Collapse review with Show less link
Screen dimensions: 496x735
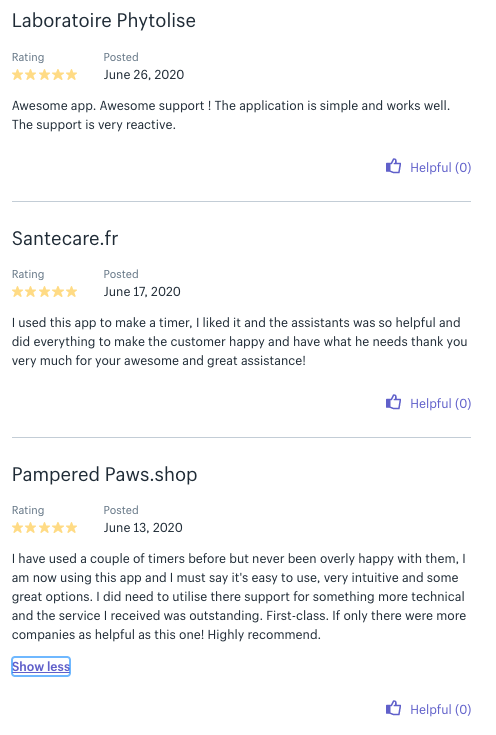(x=41, y=666)
